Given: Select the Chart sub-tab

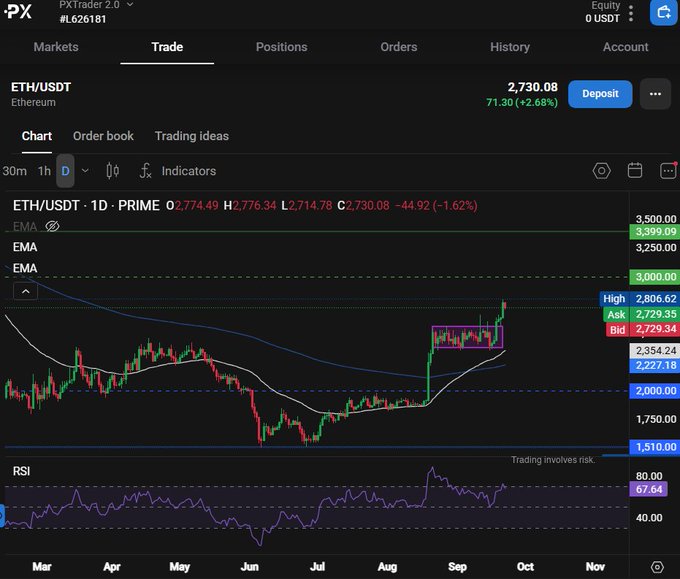Looking at the screenshot, I should (x=37, y=136).
